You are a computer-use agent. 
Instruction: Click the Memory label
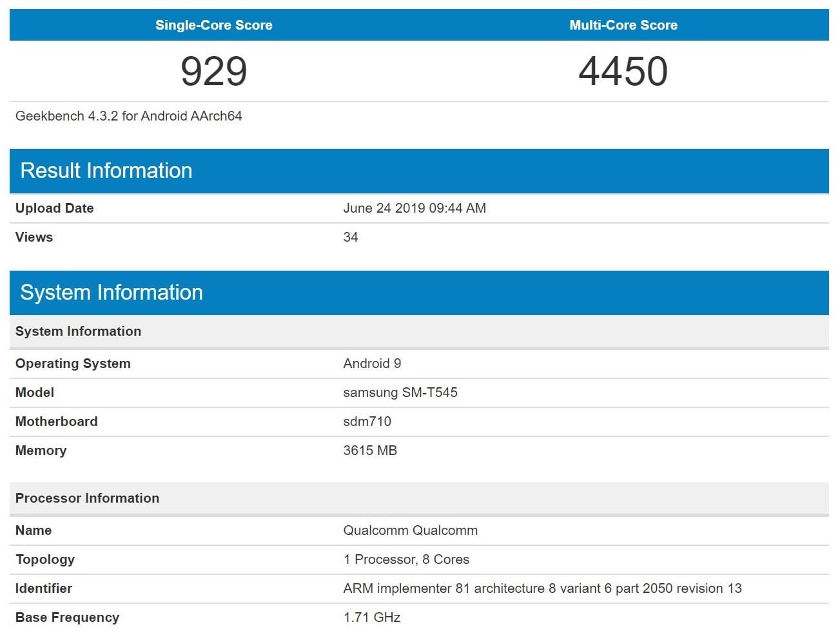41,450
